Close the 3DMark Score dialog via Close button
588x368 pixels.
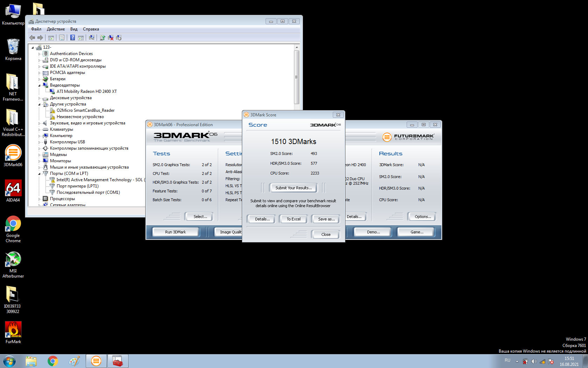[325, 234]
